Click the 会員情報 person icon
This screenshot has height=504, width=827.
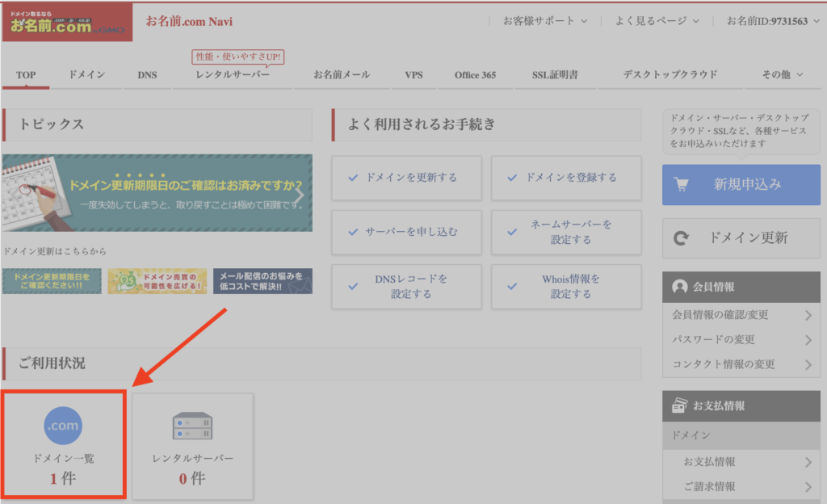(680, 287)
